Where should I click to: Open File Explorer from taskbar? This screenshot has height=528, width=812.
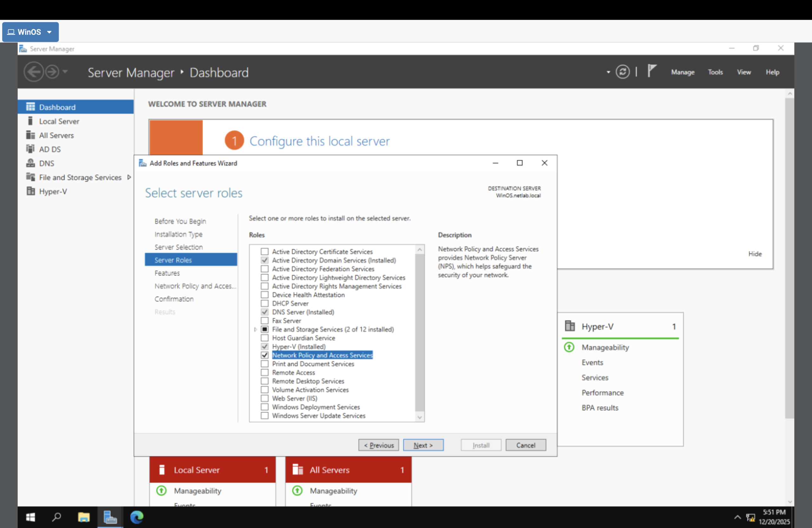(x=84, y=517)
